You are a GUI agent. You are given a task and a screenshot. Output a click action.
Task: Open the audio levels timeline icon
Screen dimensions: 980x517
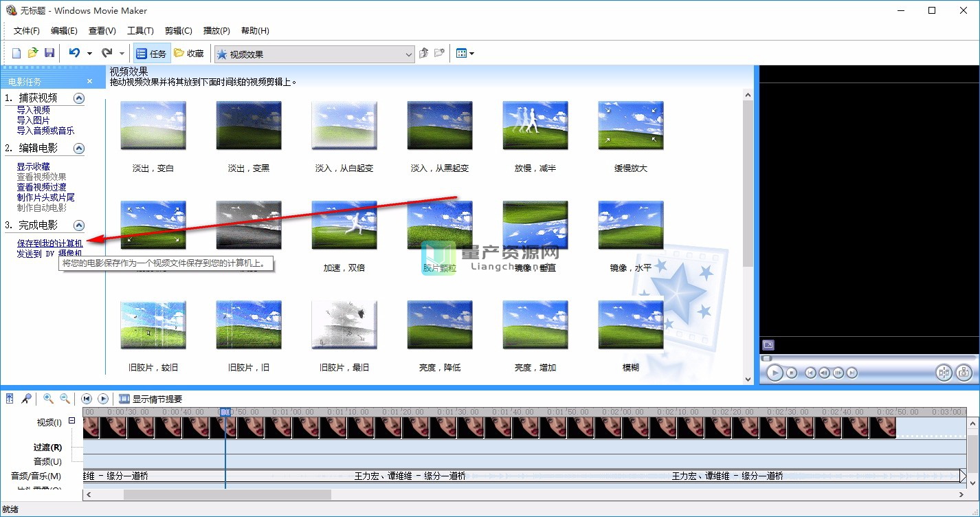(x=10, y=399)
